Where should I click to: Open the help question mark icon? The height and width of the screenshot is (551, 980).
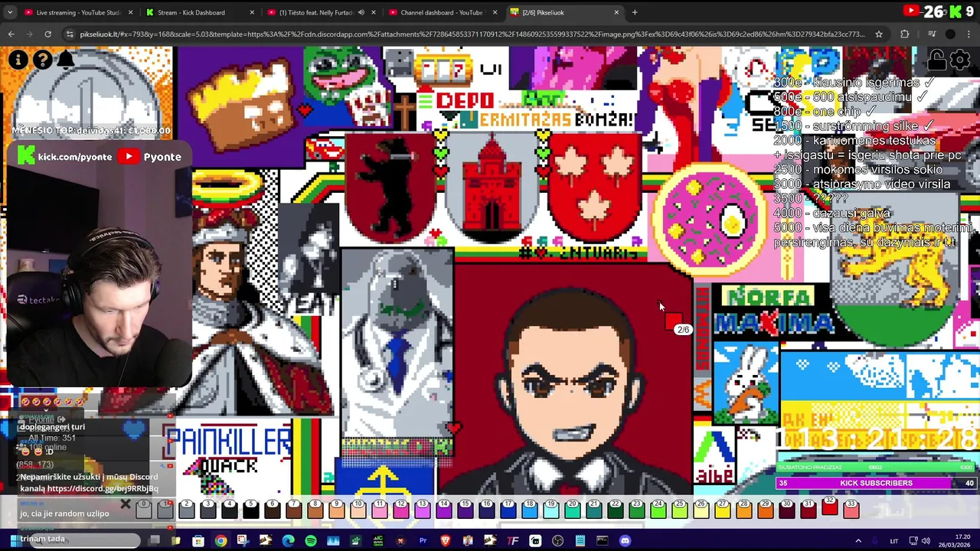click(43, 60)
